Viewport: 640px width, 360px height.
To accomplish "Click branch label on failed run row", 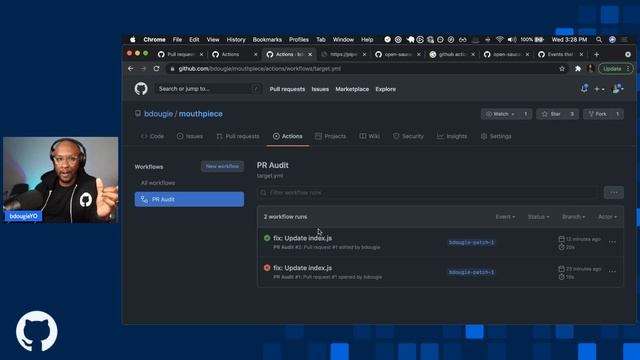I will (x=471, y=272).
